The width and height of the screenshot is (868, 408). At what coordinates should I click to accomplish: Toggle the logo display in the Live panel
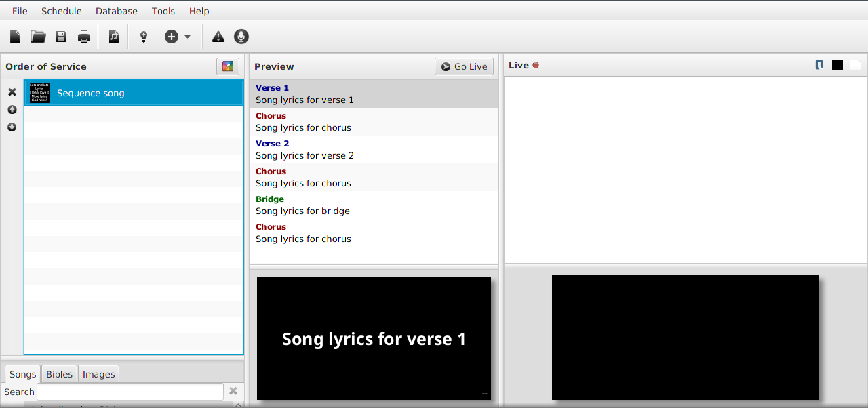coord(820,65)
